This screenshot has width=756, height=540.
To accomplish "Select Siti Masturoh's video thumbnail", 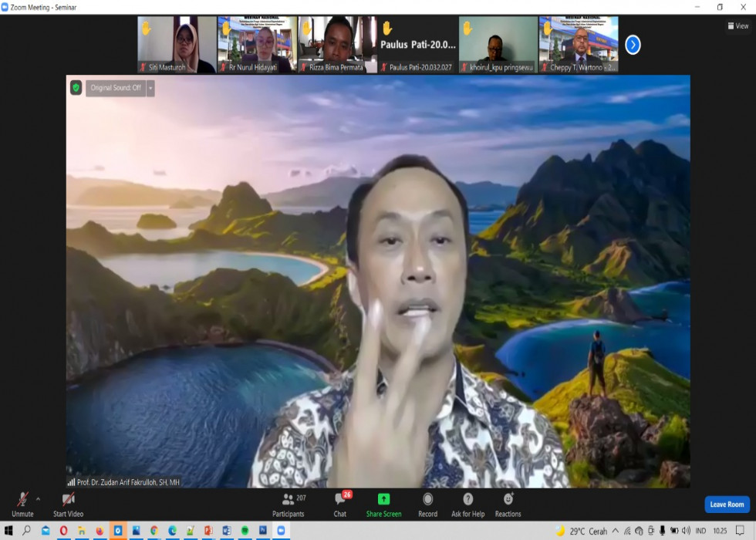I will (177, 45).
